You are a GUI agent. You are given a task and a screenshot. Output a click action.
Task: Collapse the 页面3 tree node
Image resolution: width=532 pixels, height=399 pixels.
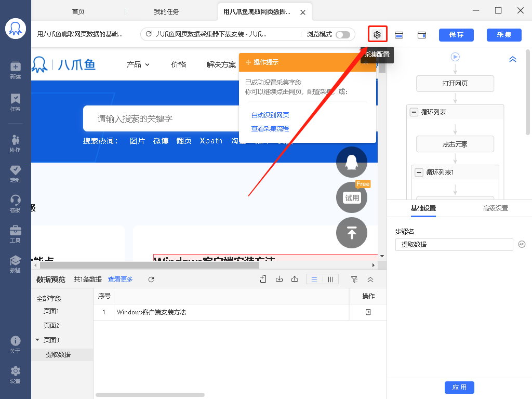37,340
